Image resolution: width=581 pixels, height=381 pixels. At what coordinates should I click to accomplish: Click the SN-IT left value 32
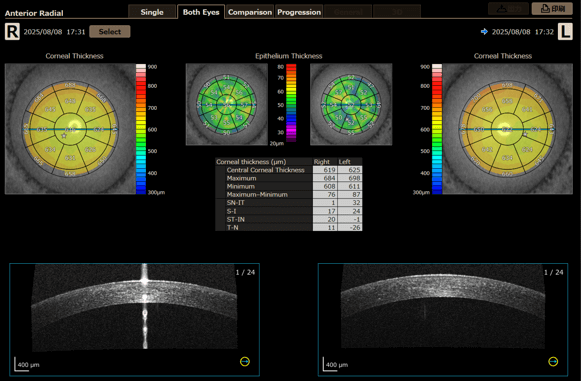click(350, 203)
